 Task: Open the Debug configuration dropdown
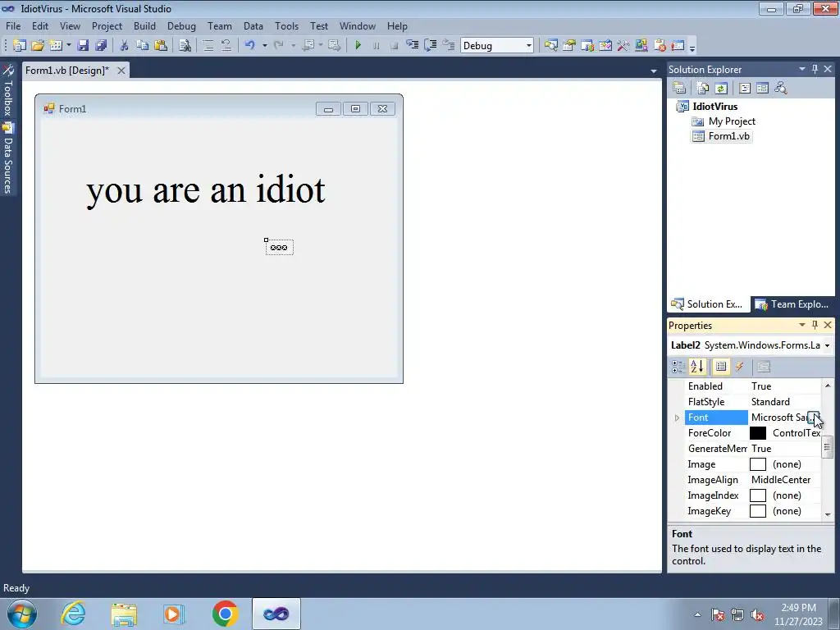tap(529, 46)
